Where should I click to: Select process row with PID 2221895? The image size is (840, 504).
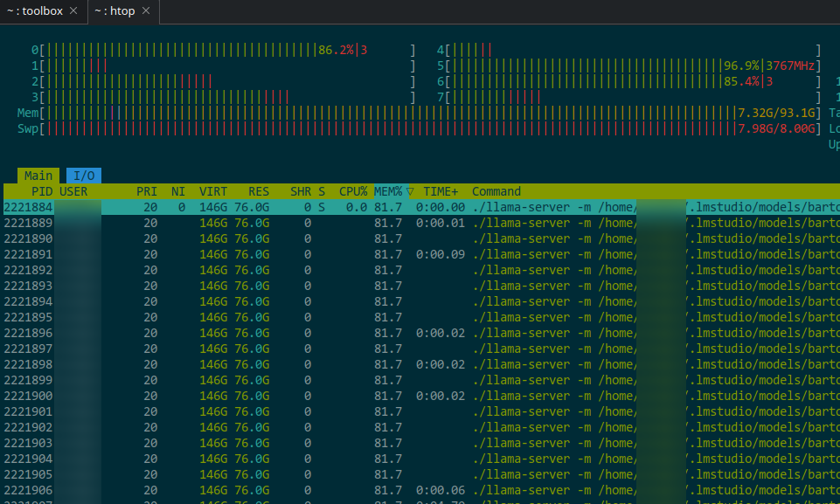point(421,317)
